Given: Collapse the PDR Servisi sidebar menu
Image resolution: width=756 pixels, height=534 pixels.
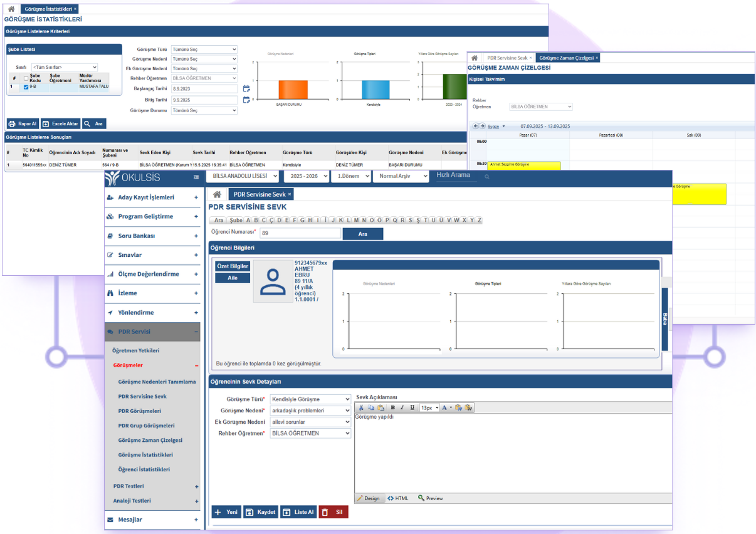Looking at the screenshot, I should coord(196,332).
